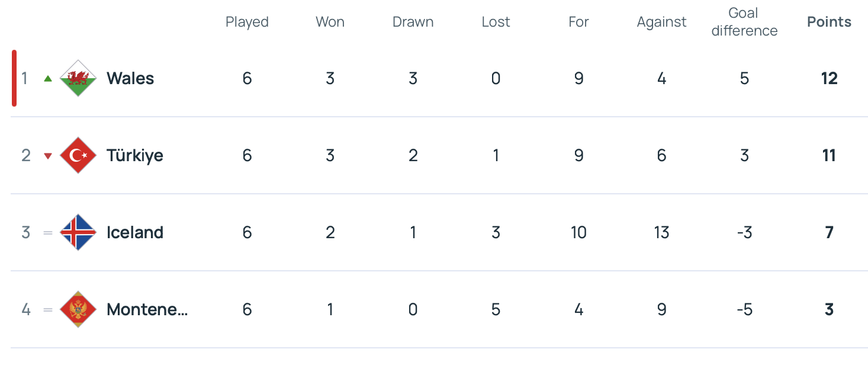Click Iceland's 13 goals against value
This screenshot has height=365, width=868.
[661, 232]
